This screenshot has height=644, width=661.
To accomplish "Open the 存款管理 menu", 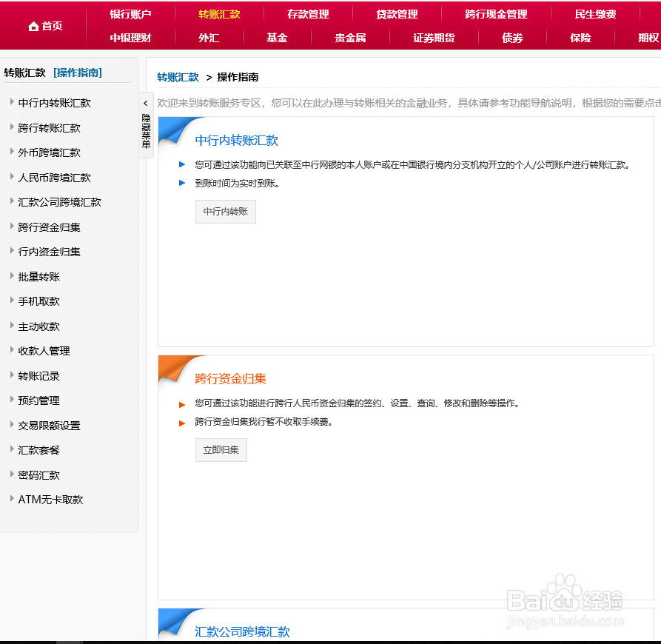I will 308,14.
